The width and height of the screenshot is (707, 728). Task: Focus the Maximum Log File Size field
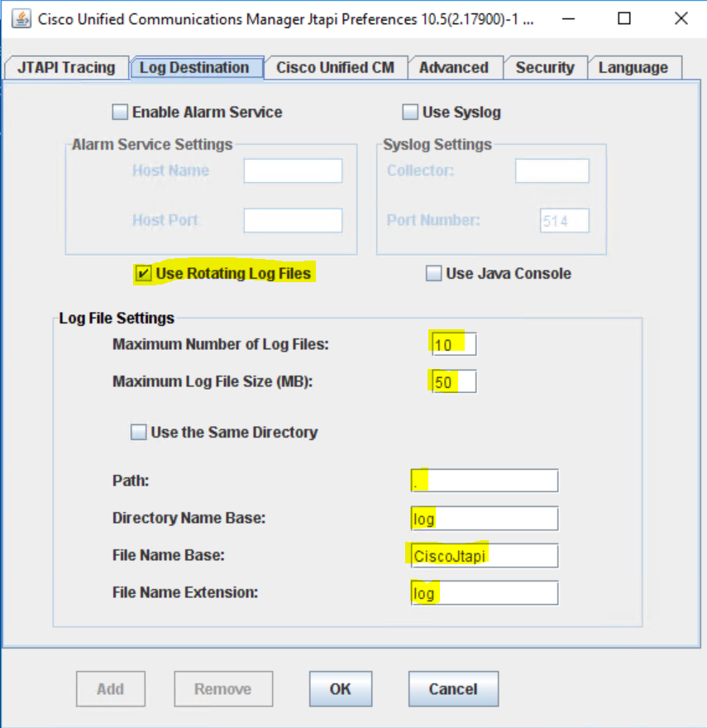[x=454, y=381]
